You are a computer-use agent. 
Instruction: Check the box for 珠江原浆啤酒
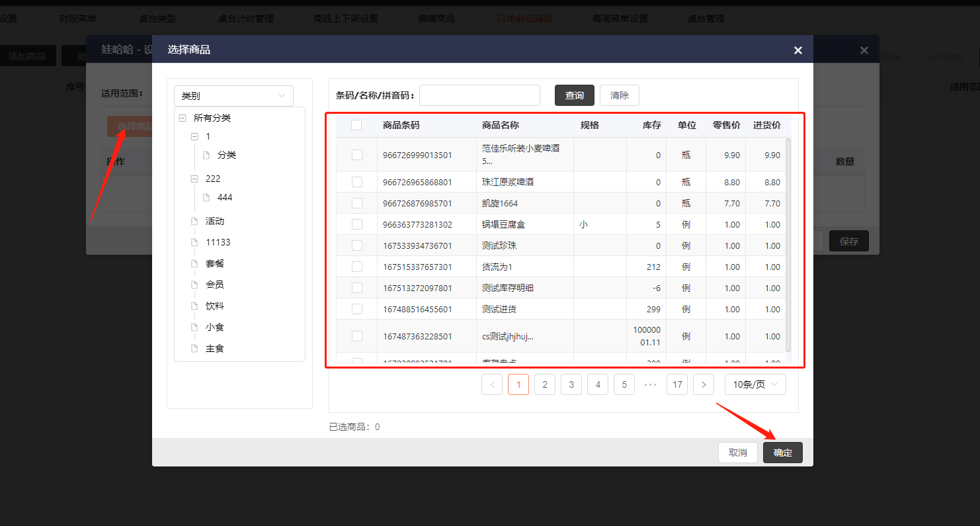357,182
